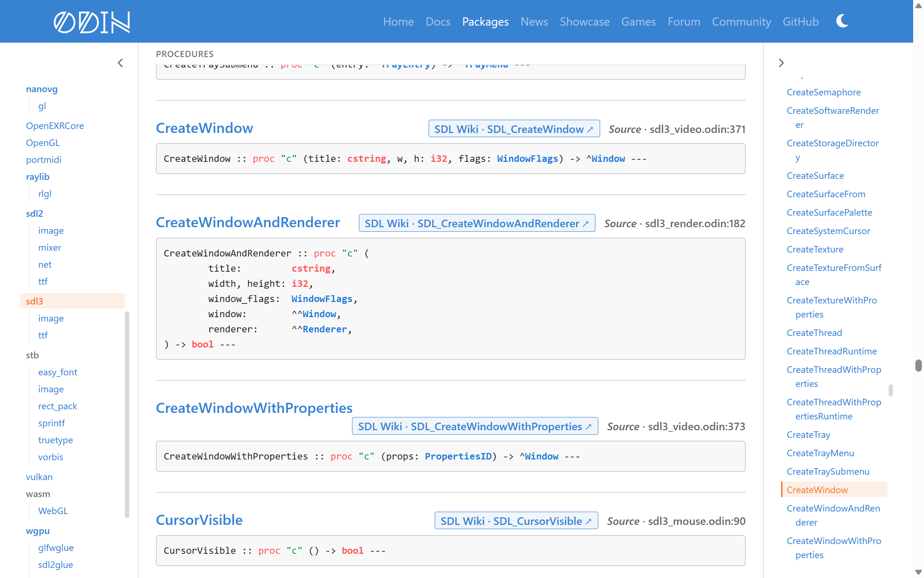Screen dimensions: 924x578
Task: Open the News nav item
Action: [534, 21]
